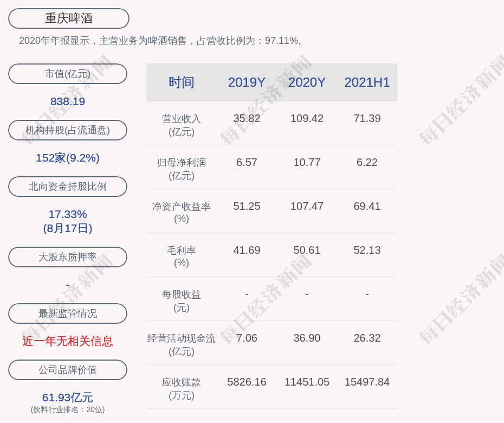
Task: Click the 近一年无相关信息 red text
Action: (67, 342)
